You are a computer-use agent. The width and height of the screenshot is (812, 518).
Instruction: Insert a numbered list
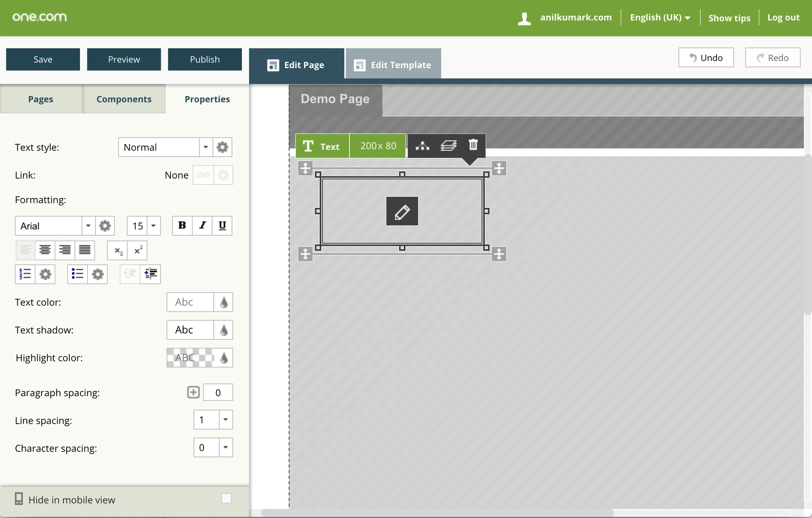click(25, 274)
